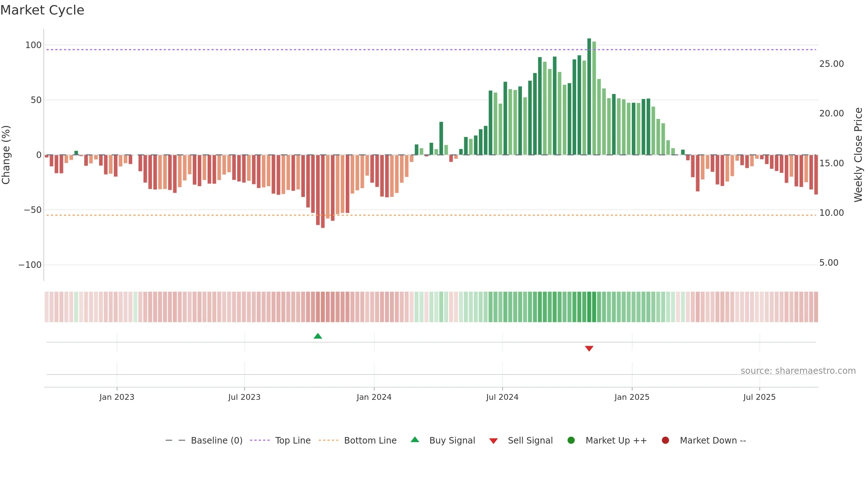
Task: Click the 5.00 price tick label
Action: 829,263
